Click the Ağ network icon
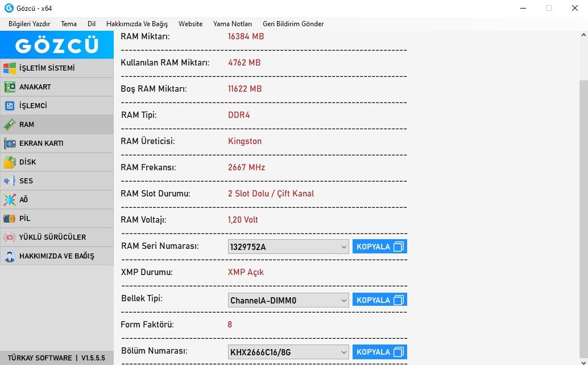The width and height of the screenshot is (588, 365). coord(10,200)
